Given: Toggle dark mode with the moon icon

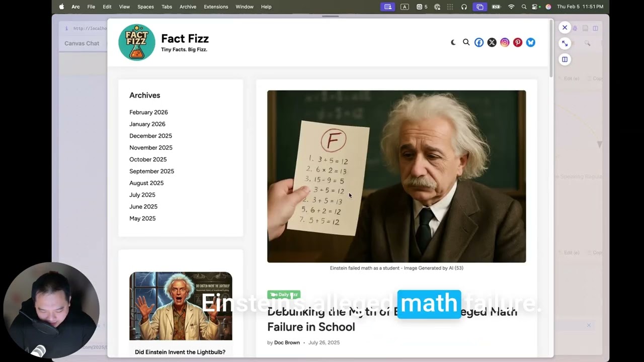Looking at the screenshot, I should 453,43.
